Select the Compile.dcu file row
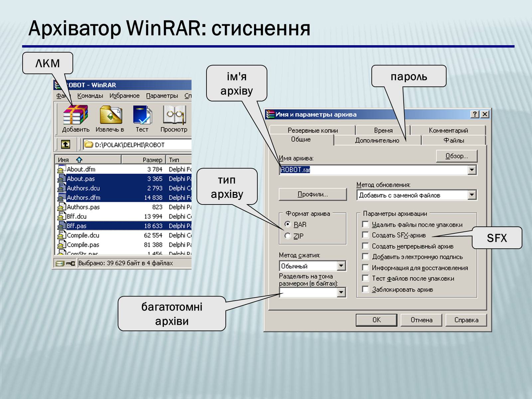The image size is (532, 399). click(x=123, y=235)
